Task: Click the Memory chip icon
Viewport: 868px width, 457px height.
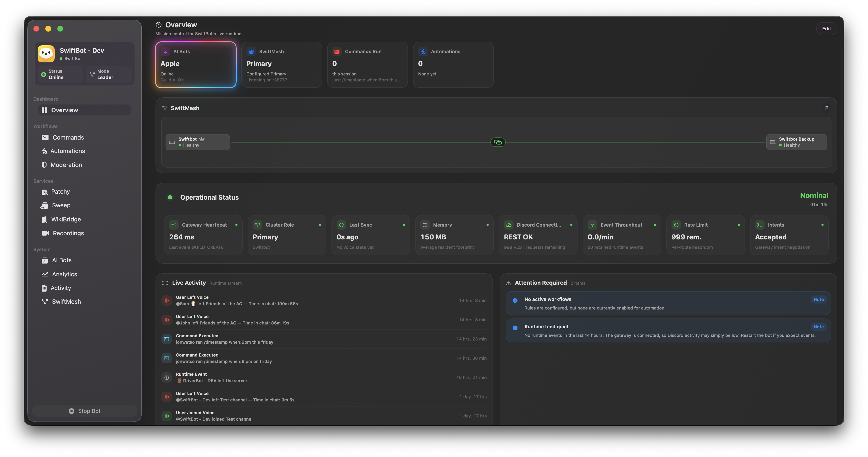Action: (425, 225)
